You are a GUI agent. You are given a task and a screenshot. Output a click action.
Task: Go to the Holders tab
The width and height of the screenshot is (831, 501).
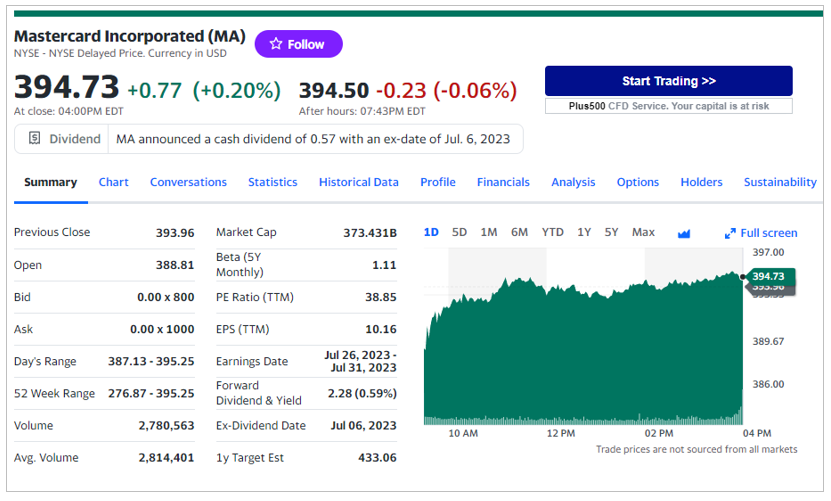coord(701,182)
